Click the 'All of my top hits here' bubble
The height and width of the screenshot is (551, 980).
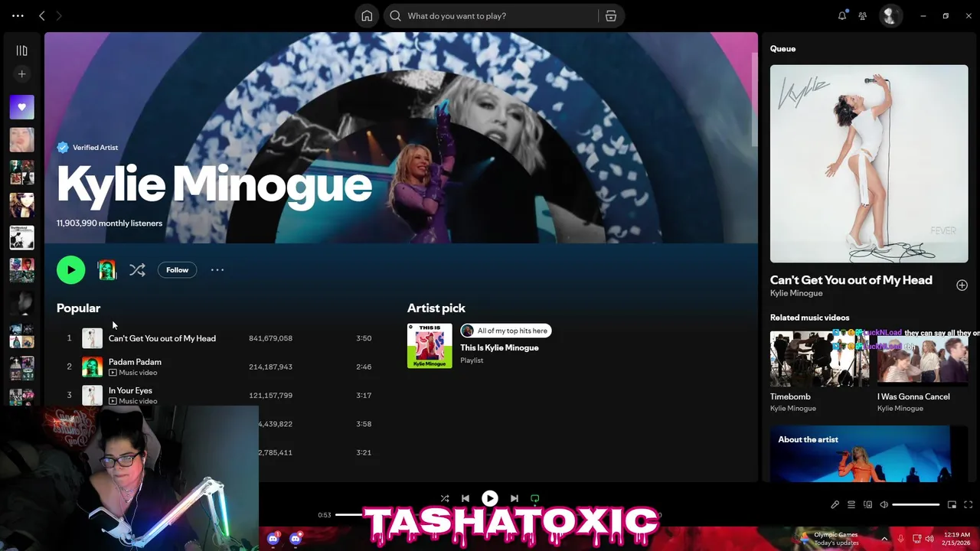pyautogui.click(x=506, y=331)
